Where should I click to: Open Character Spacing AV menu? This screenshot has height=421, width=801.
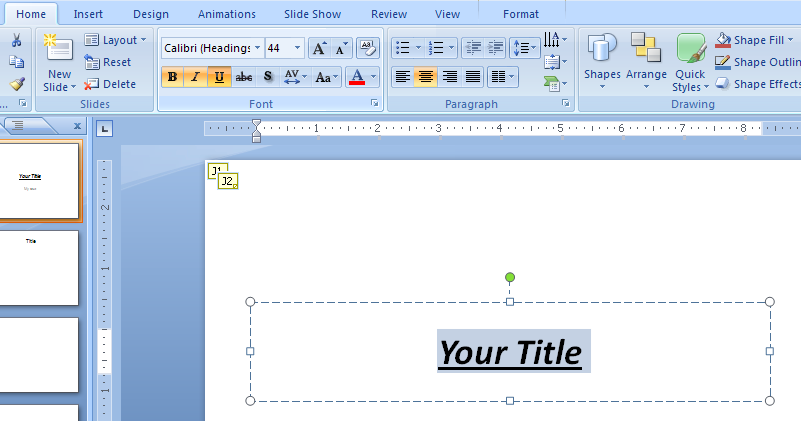[295, 77]
